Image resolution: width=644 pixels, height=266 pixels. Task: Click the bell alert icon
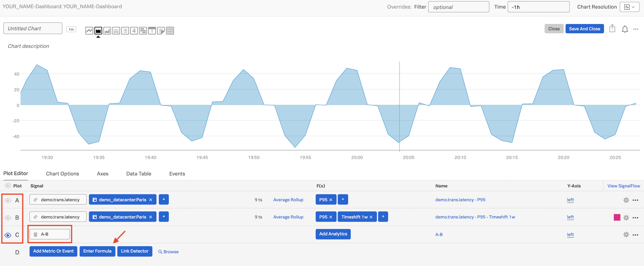(x=625, y=29)
